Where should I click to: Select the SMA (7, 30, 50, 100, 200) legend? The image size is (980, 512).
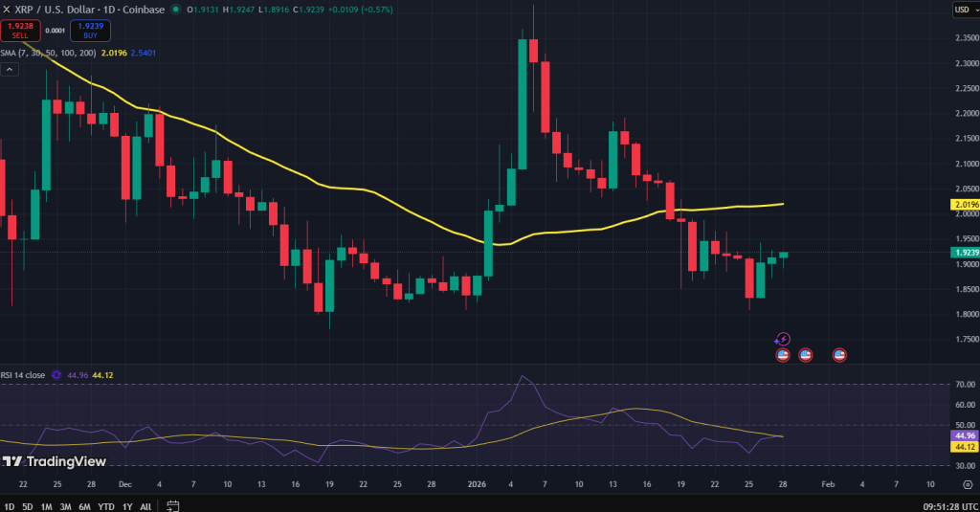pos(48,54)
